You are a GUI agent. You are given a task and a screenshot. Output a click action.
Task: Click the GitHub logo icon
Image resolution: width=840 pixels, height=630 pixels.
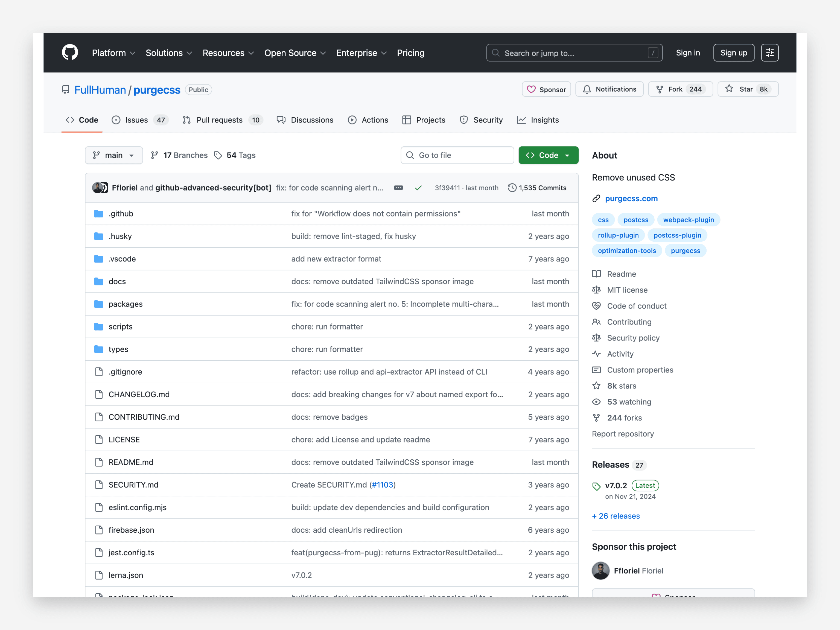pos(70,52)
